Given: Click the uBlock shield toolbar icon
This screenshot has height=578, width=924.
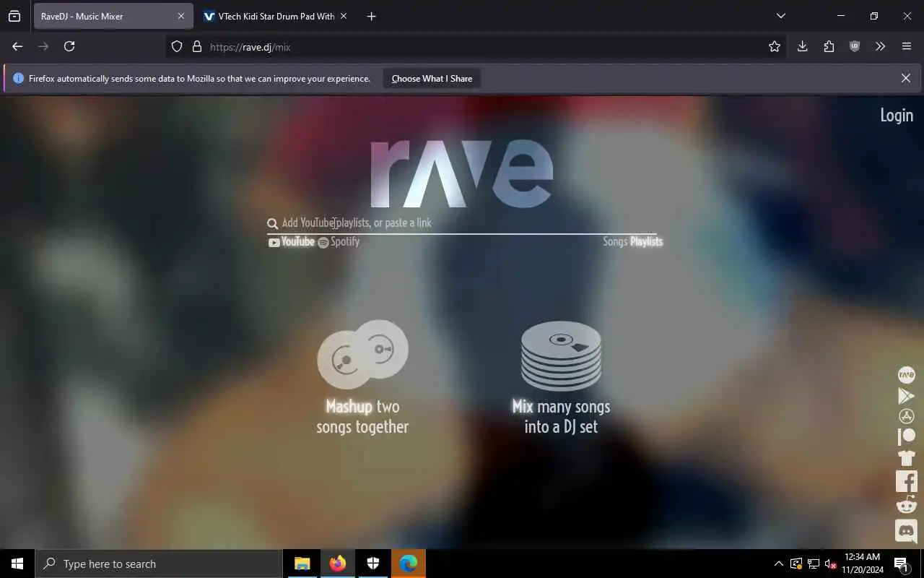Looking at the screenshot, I should tap(855, 46).
